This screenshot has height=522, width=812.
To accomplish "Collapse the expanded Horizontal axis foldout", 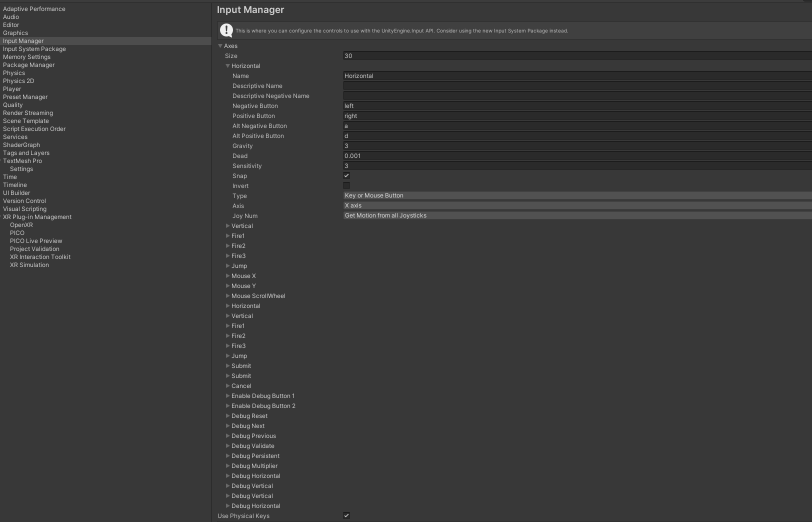I will click(227, 66).
